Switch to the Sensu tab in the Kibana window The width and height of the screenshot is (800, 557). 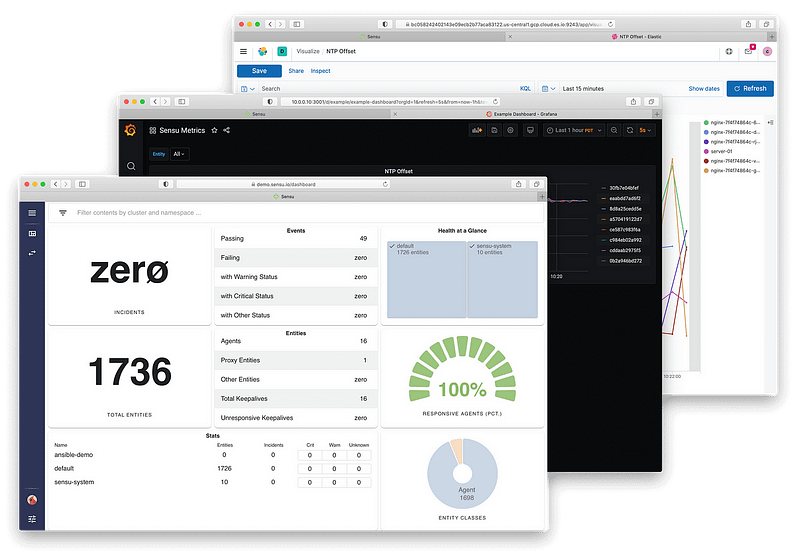(x=370, y=37)
